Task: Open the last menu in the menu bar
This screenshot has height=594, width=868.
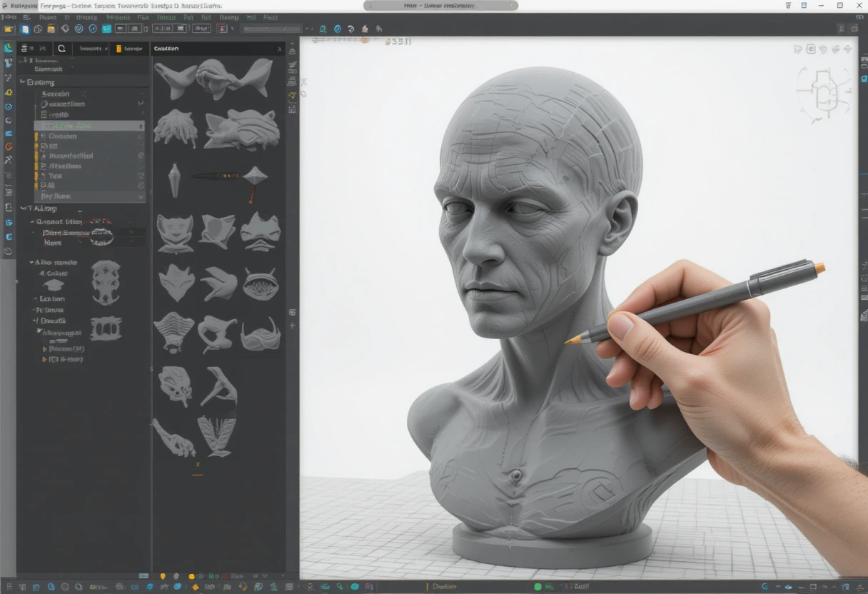Action: [x=270, y=17]
